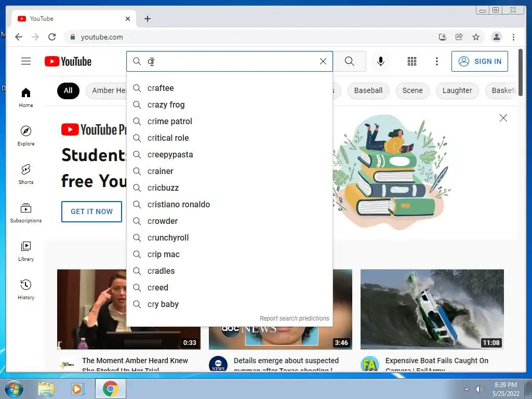Image resolution: width=532 pixels, height=399 pixels.
Task: Choose the crowder suggestion
Action: click(x=229, y=221)
